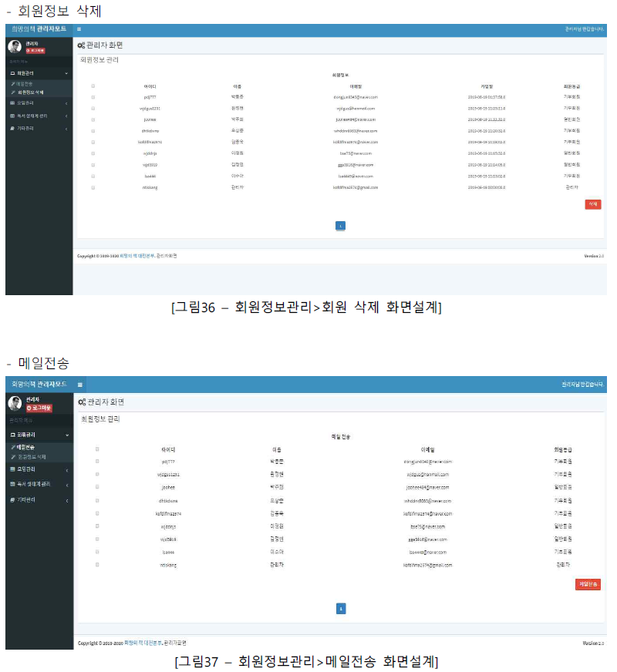Select page 1 in pagination
The height and width of the screenshot is (672, 617).
coord(340,225)
